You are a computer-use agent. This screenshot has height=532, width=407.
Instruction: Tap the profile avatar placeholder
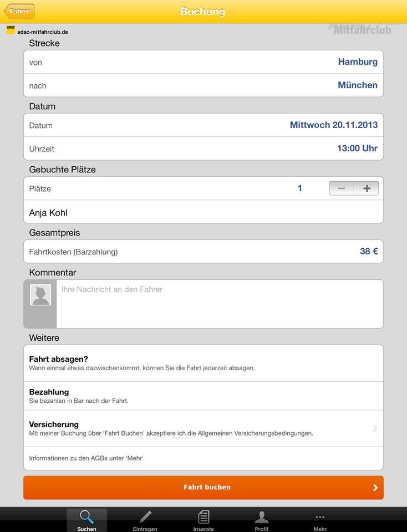40,295
